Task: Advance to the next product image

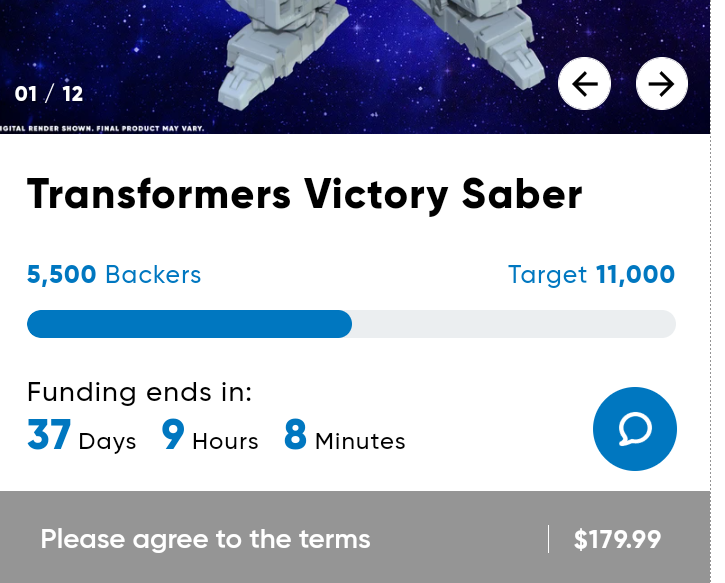Action: point(662,84)
